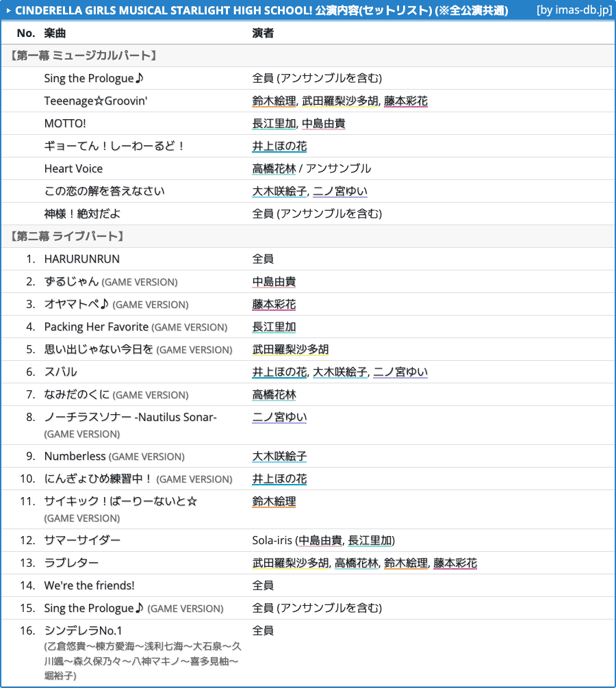Collapse the setlist header triangle
Screen dimensions: 616x688
point(8,10)
